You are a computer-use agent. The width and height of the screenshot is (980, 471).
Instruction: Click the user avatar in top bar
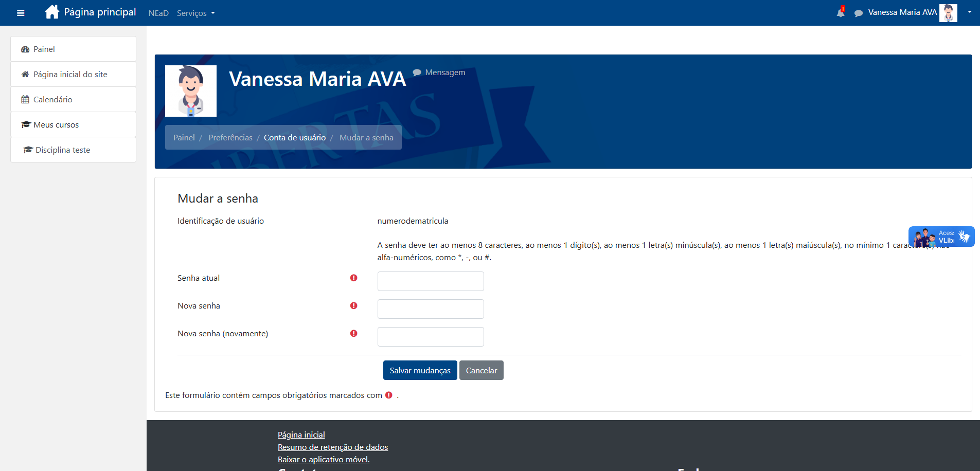coord(948,13)
